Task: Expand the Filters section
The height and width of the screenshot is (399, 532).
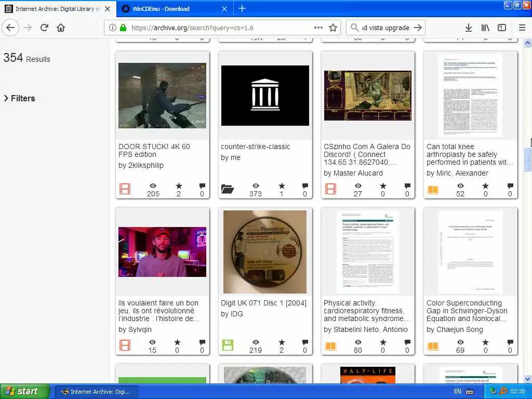Action: (19, 98)
